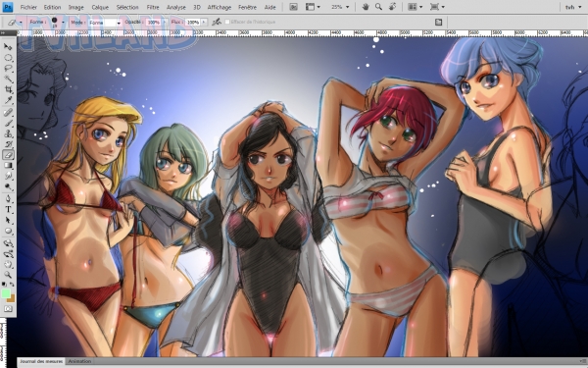Viewport: 588px width, 368px height.
Task: Select the Eyedropper tool
Action: point(8,100)
